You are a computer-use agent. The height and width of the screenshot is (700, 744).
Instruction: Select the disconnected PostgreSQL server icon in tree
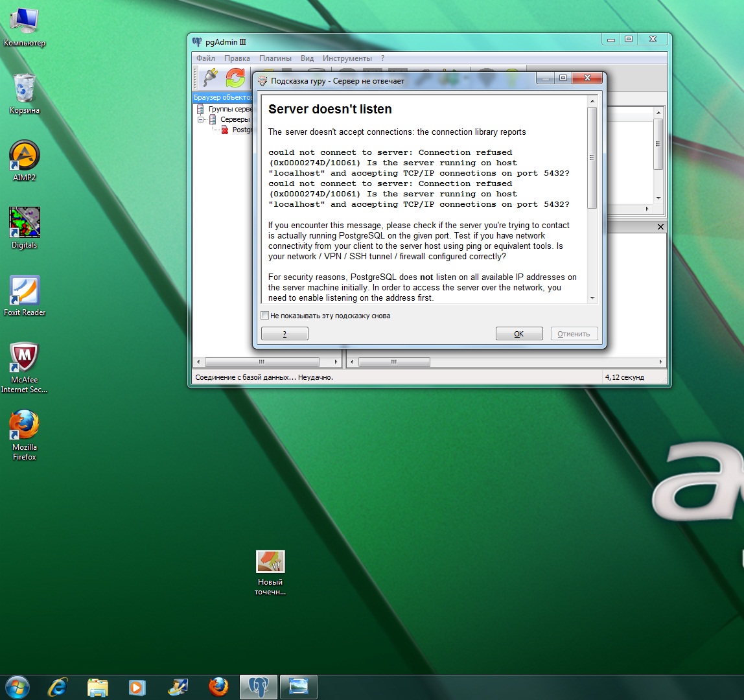pos(225,130)
